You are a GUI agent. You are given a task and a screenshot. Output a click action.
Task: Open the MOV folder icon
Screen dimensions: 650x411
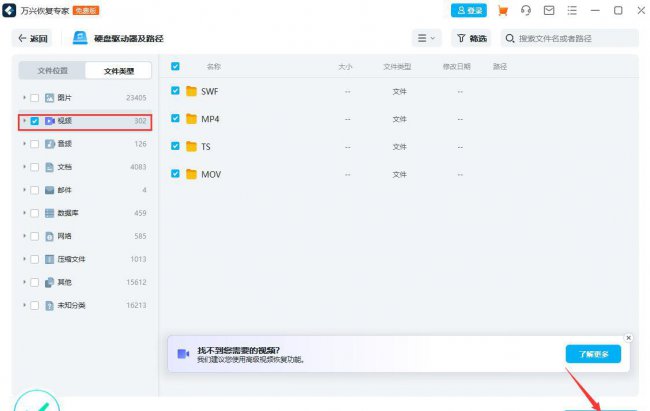click(x=191, y=174)
